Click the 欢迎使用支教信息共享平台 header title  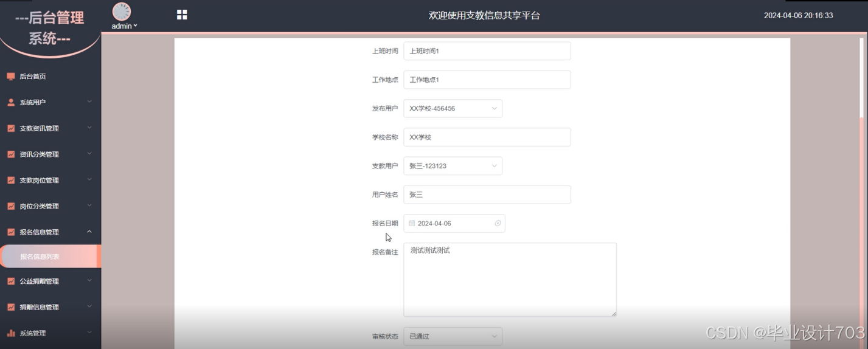(x=484, y=15)
